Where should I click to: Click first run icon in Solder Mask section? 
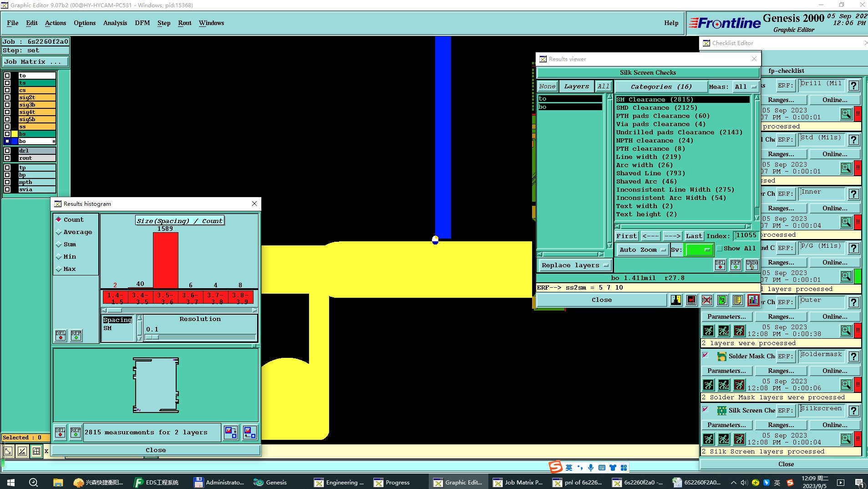[x=708, y=385]
